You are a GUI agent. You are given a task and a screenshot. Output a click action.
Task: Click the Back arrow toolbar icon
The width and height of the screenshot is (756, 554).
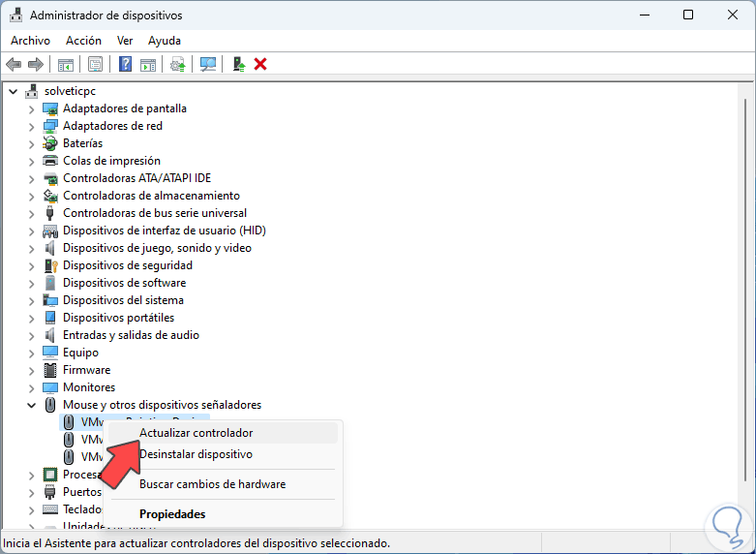tap(14, 64)
